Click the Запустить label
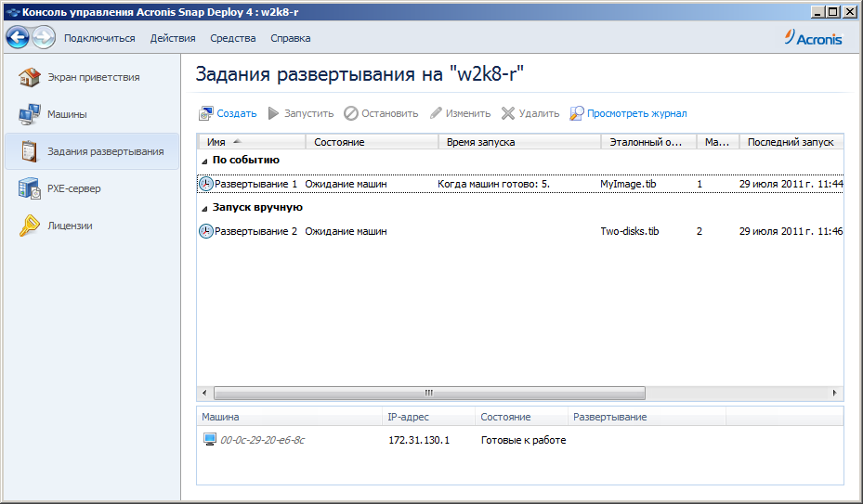Viewport: 863px width, 504px height. [308, 113]
